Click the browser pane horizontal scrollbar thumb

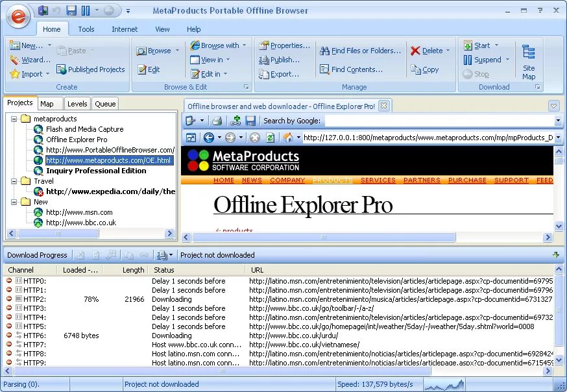324,238
